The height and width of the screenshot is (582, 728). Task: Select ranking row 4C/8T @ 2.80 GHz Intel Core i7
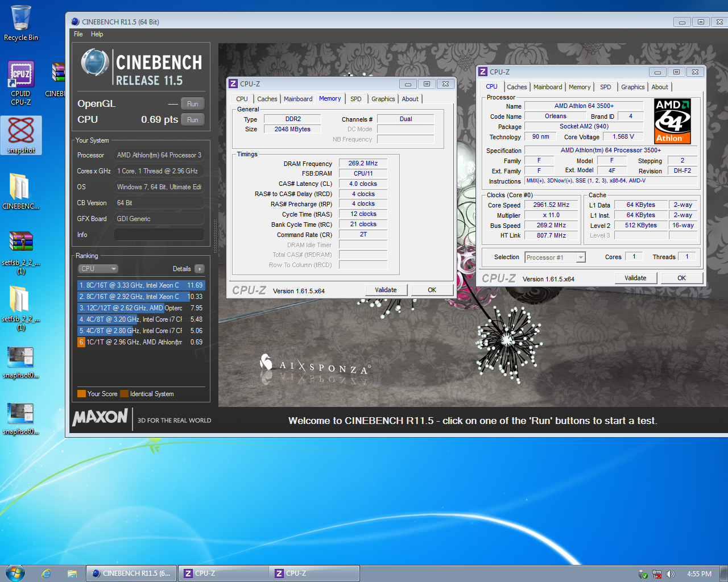[141, 331]
